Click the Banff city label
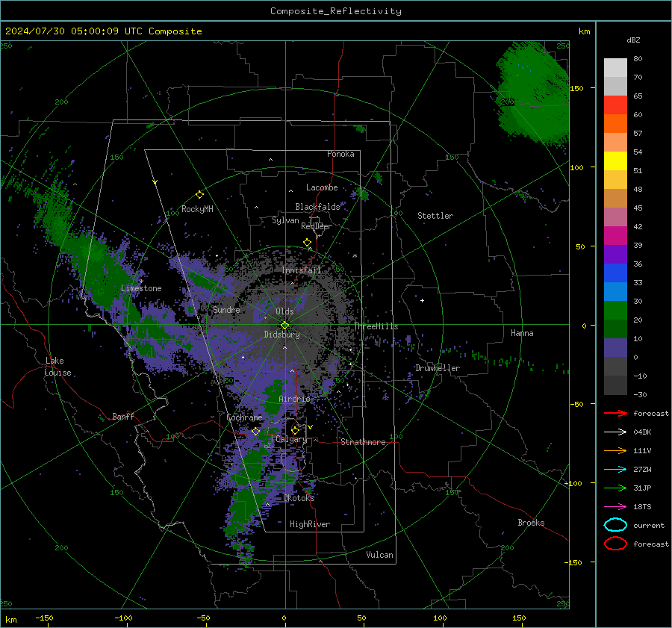The height and width of the screenshot is (628, 672). click(123, 417)
